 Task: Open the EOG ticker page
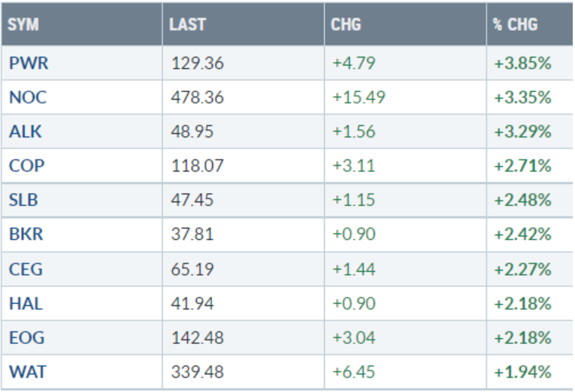coord(27,338)
